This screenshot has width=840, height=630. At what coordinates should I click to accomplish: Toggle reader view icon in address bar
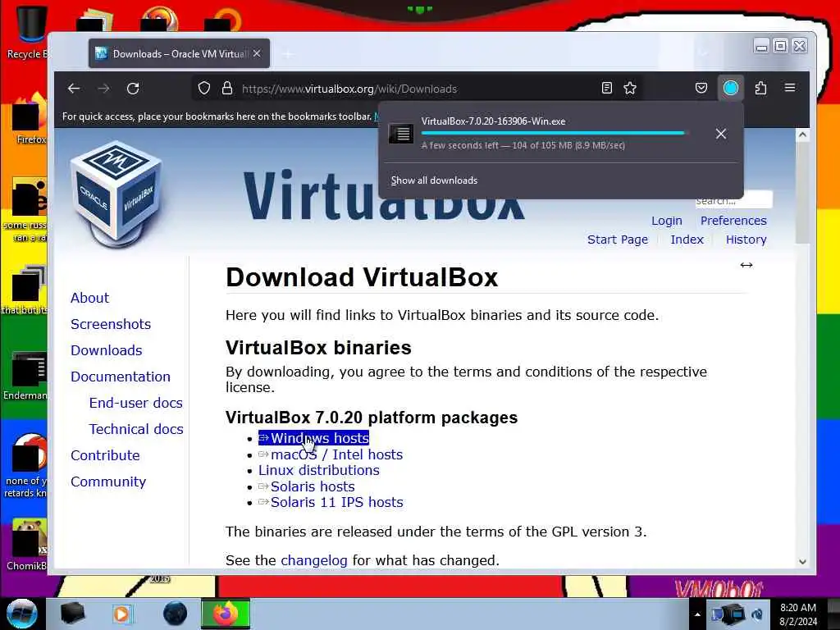[x=606, y=89]
